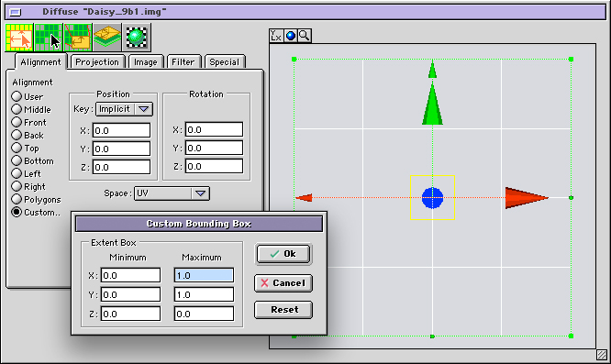Click the top-right green corner handle
Screen dimensions: 611x364
tap(571, 60)
